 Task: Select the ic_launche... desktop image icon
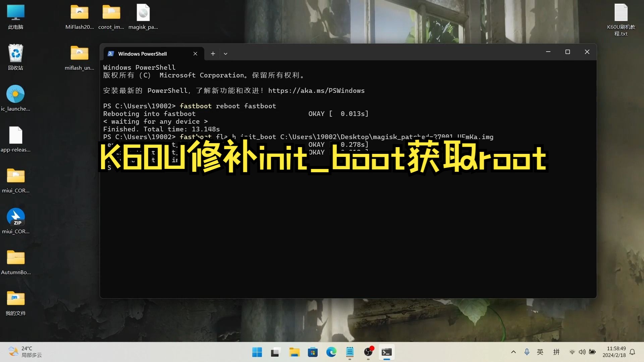pyautogui.click(x=15, y=98)
